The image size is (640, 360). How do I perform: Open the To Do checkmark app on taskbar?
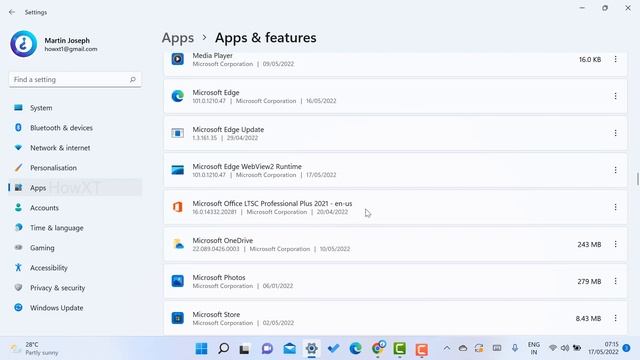[333, 349]
